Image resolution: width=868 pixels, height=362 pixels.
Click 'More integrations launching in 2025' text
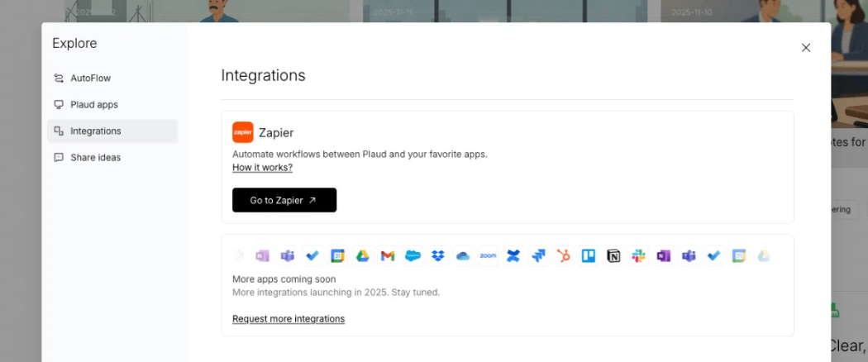(x=336, y=293)
